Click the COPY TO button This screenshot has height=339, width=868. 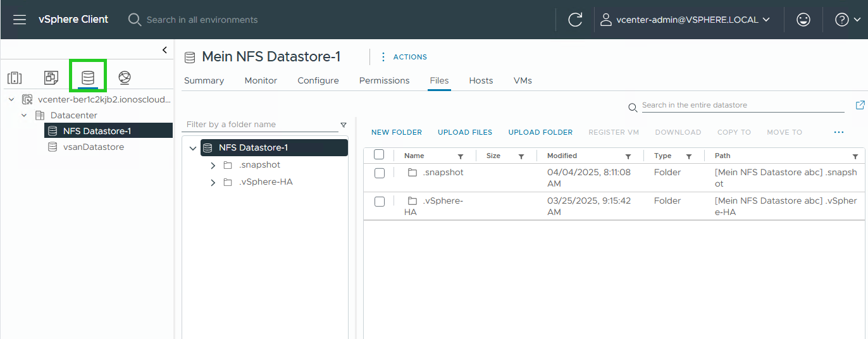coord(734,132)
